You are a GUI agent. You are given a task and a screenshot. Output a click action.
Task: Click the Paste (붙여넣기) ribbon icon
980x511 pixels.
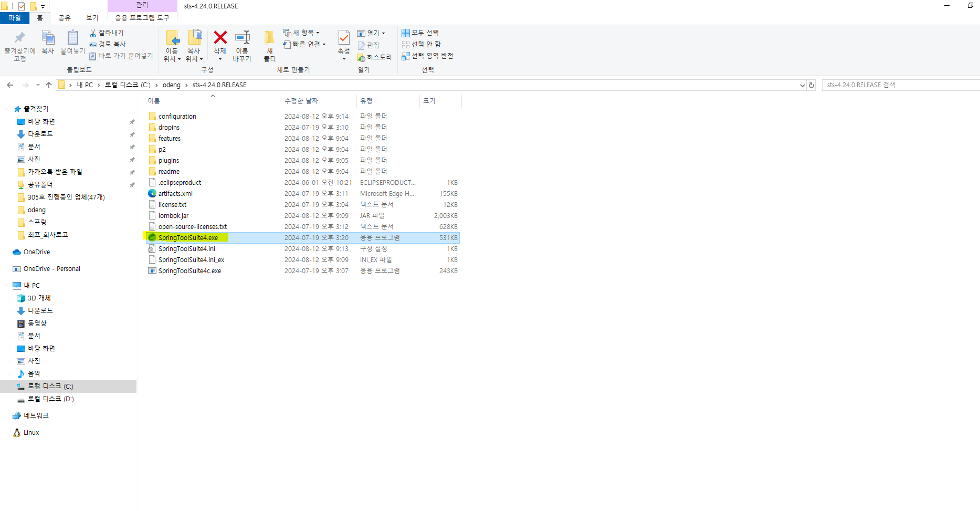point(72,38)
